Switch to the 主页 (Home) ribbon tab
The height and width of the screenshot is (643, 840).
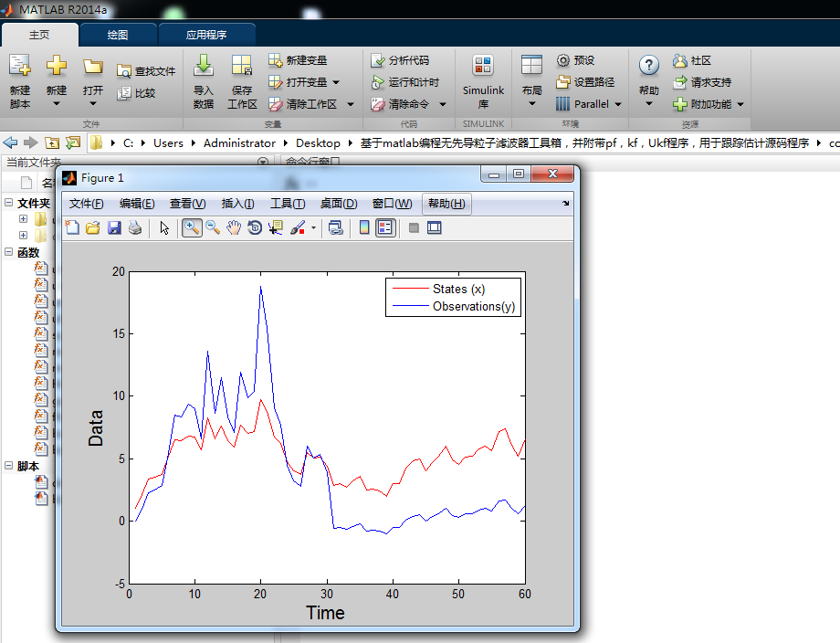tap(39, 35)
